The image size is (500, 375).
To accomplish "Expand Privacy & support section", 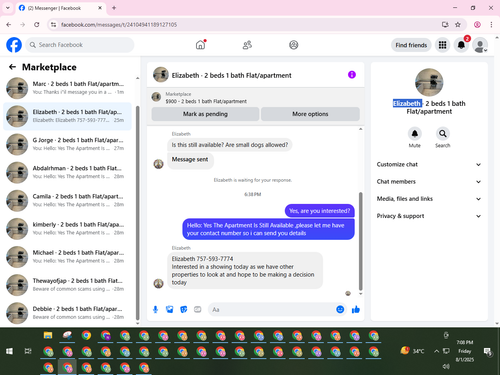I will [429, 216].
